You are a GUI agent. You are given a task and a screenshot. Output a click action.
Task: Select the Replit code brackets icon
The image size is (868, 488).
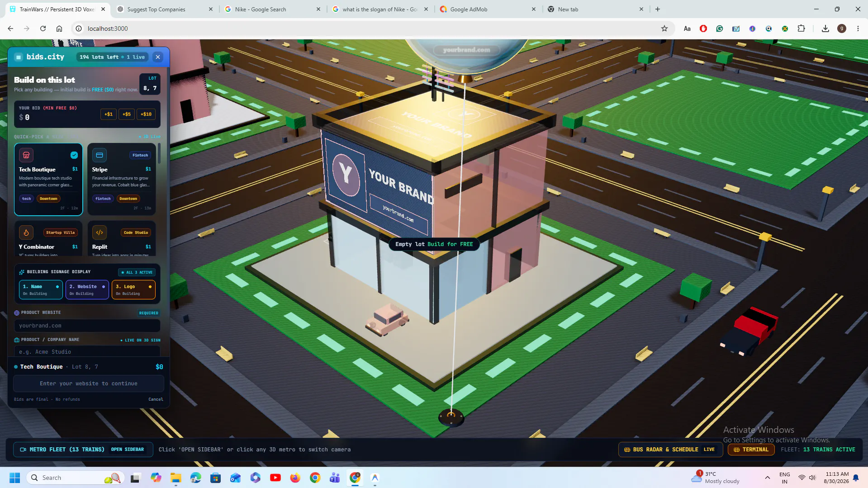coord(100,232)
